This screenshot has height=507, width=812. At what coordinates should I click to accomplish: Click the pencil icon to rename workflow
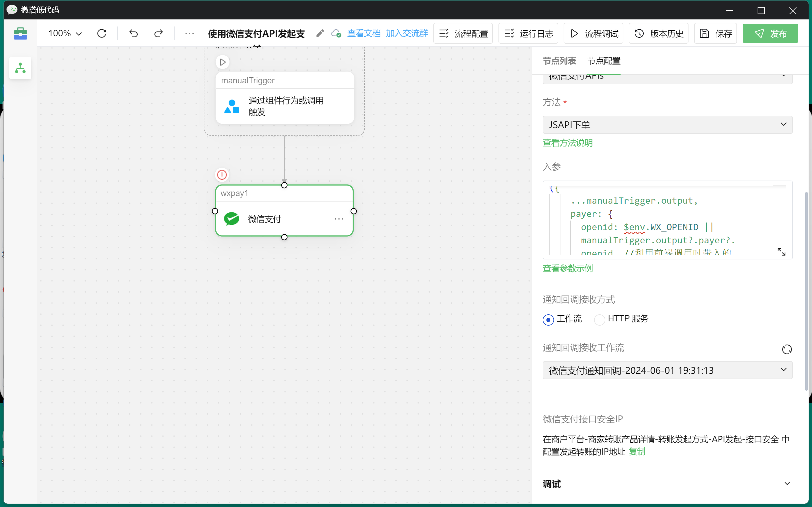pos(320,34)
